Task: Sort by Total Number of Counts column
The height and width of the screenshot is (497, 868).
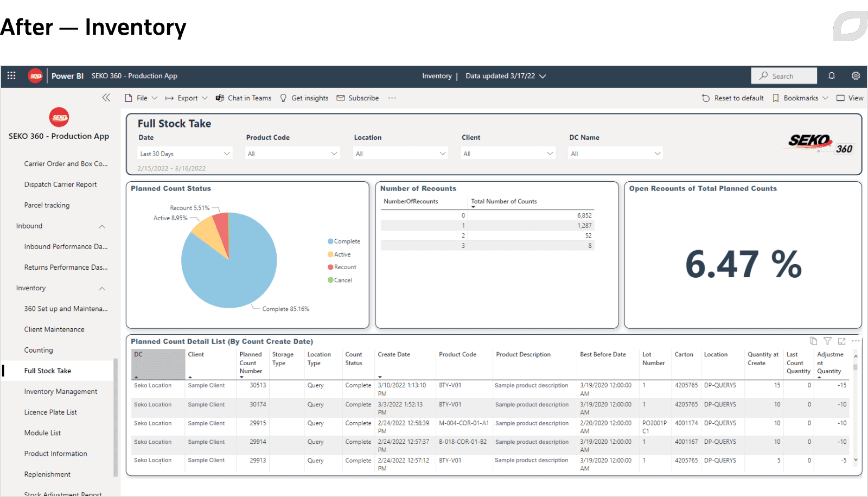Action: [x=504, y=201]
